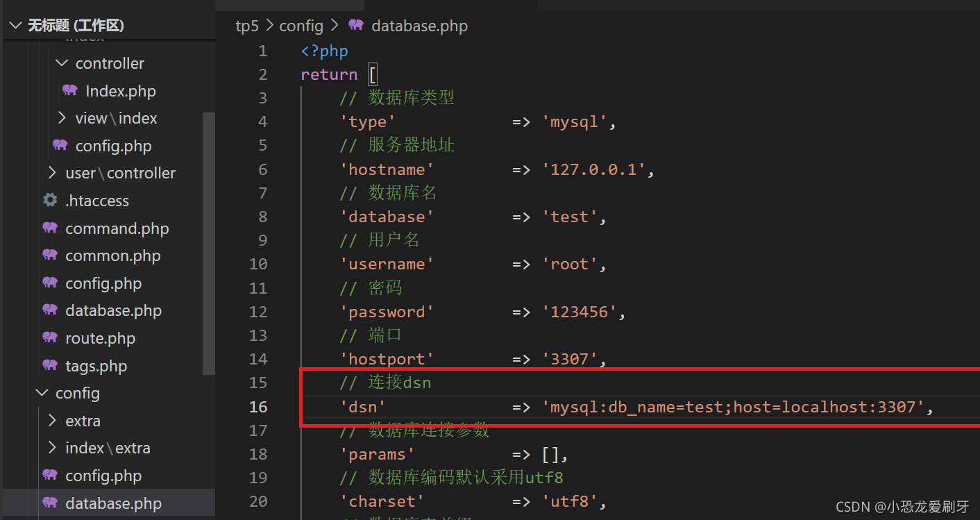
Task: Click the PHP icon next to Index.php
Action: tap(69, 90)
